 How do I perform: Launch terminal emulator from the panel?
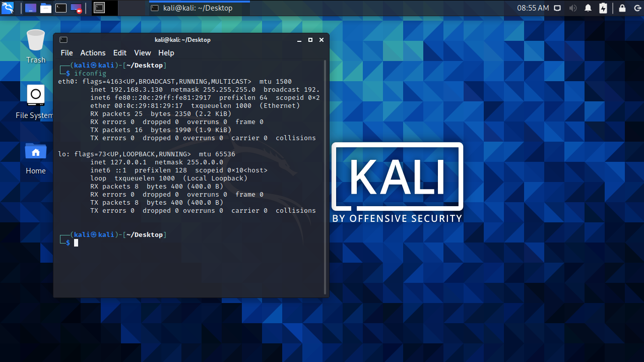coord(61,8)
